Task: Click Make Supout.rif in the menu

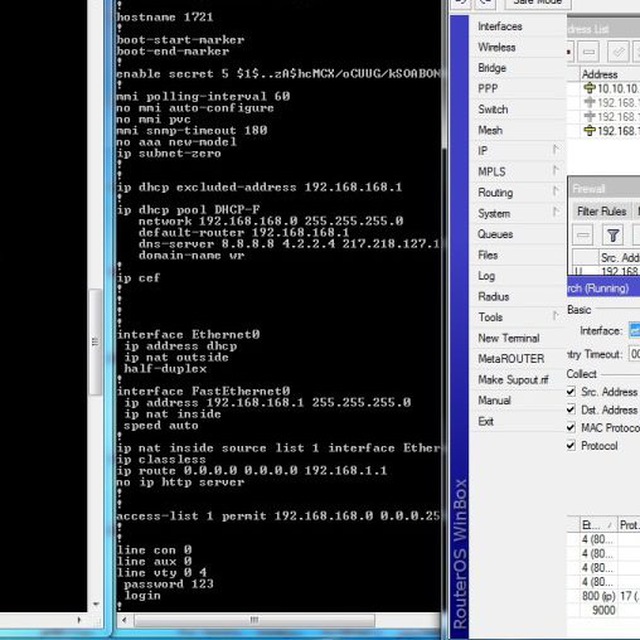Action: pyautogui.click(x=513, y=380)
